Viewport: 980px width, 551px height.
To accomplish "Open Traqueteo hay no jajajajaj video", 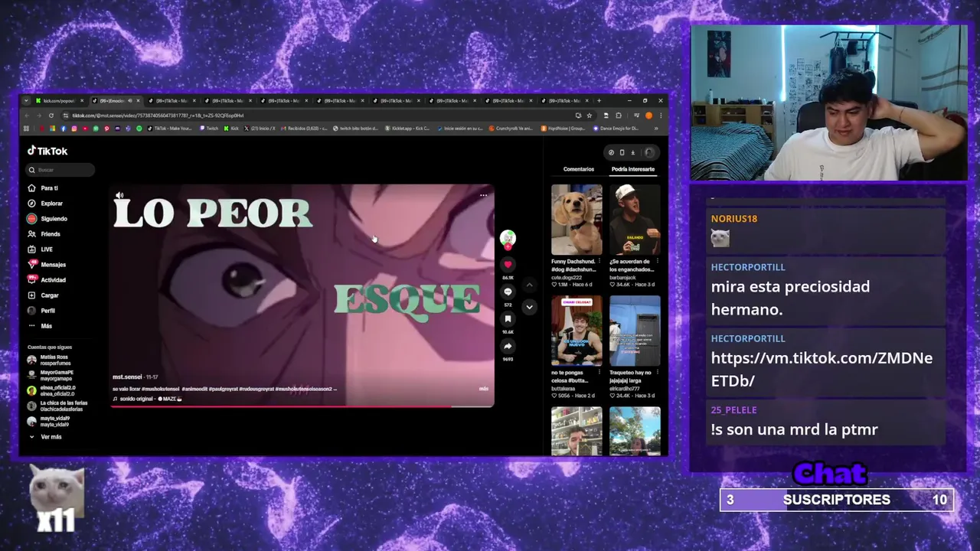I will (x=635, y=331).
